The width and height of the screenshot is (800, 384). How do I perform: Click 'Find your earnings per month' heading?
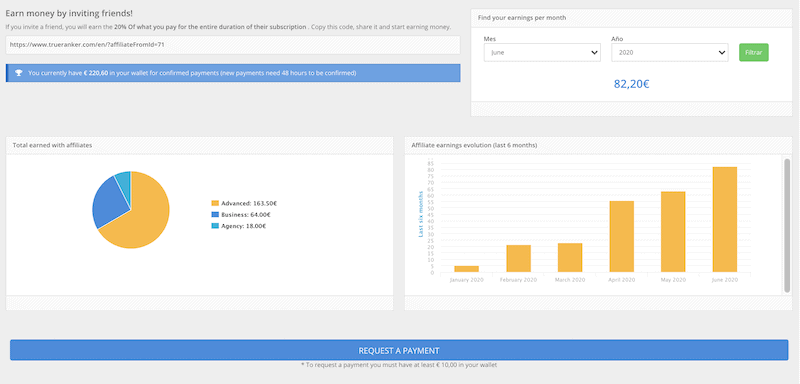[x=522, y=18]
